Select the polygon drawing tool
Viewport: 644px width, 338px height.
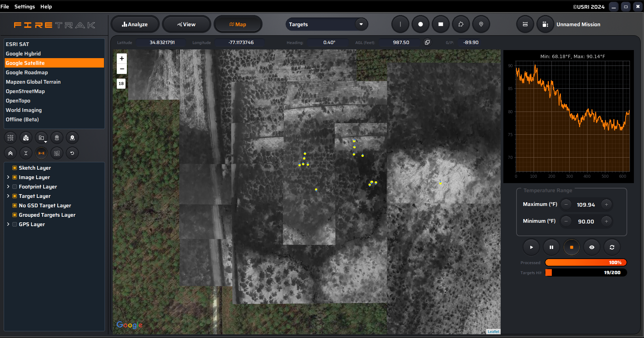(x=461, y=24)
